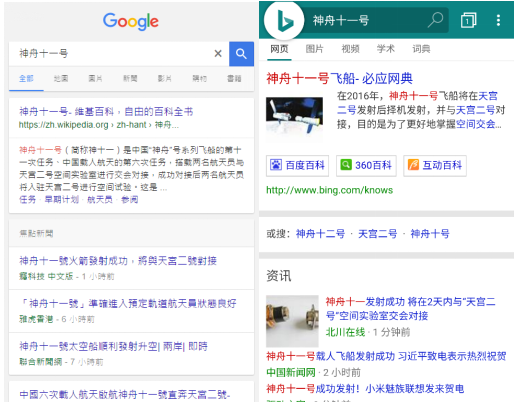517x413 pixels.
Task: Open the 神舟十一号飞船- 必应网典 title link
Action: click(x=339, y=79)
